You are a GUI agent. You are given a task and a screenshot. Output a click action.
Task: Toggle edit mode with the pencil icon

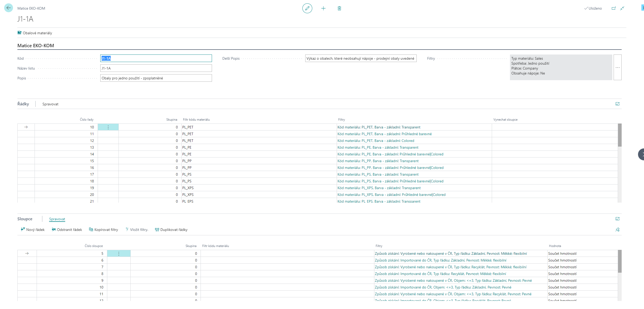(x=307, y=8)
